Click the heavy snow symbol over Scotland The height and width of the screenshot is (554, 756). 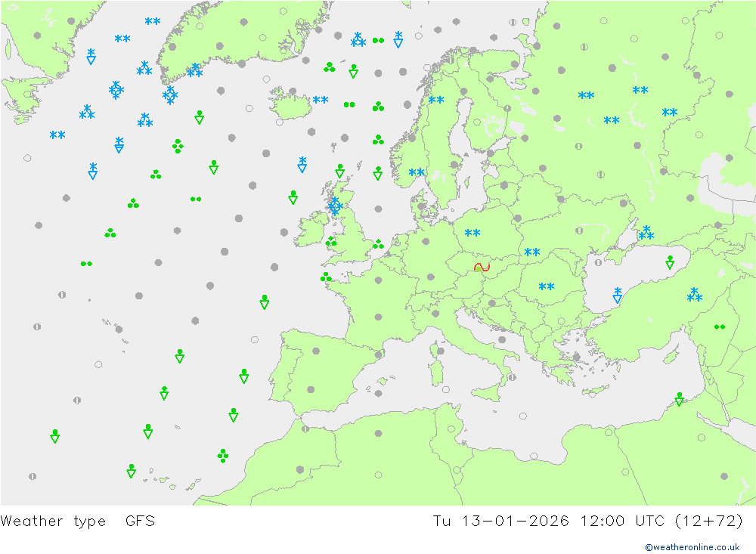point(335,206)
